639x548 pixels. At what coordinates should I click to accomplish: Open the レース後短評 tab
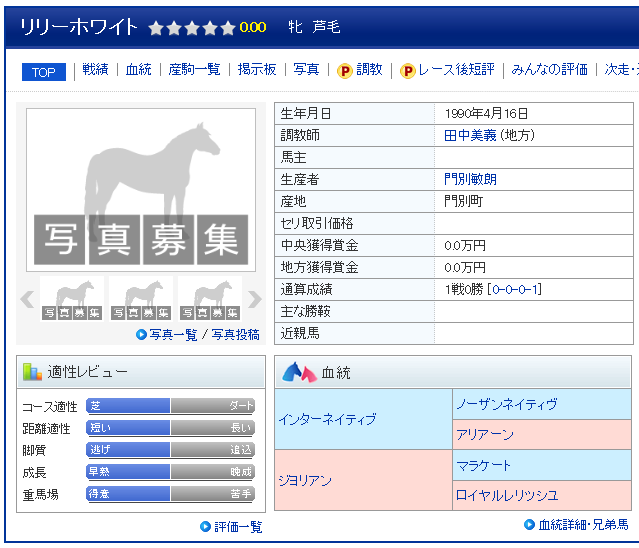click(456, 69)
